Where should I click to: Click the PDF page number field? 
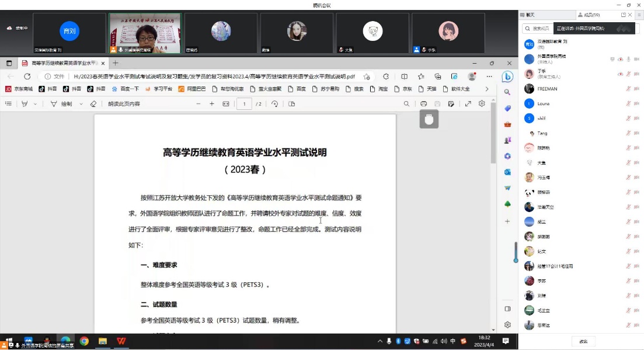click(x=244, y=104)
